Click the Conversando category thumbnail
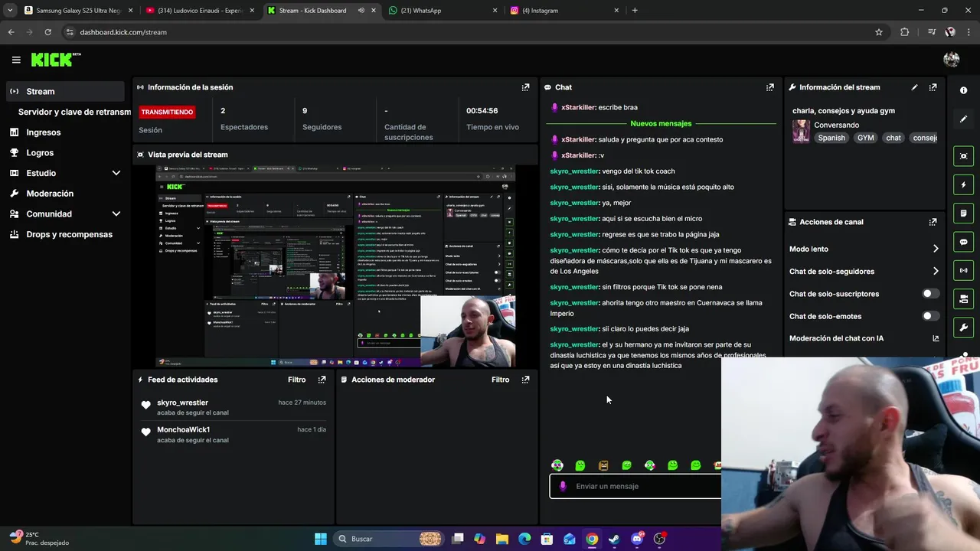Image resolution: width=980 pixels, height=551 pixels. tap(801, 131)
